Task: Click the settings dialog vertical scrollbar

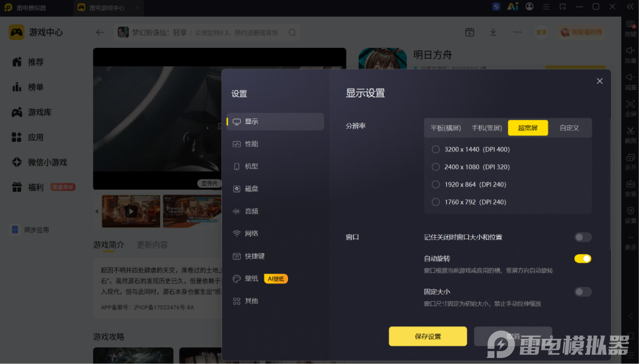Action: coord(610,184)
